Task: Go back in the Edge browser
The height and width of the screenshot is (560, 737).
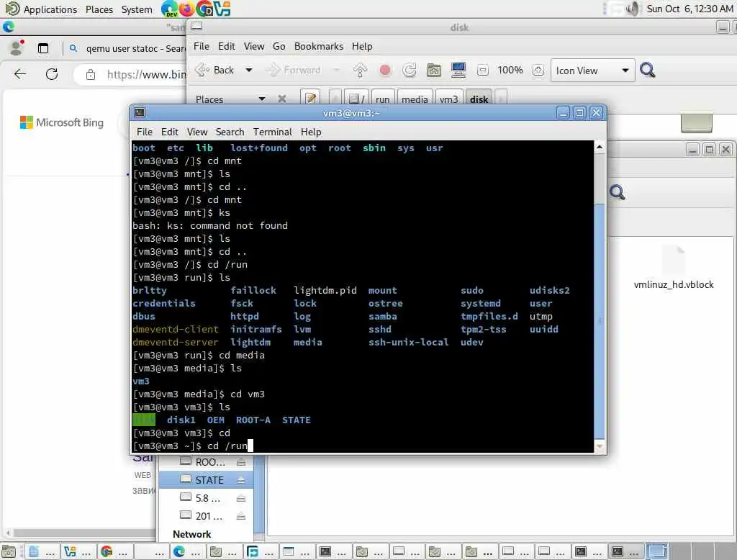Action: pyautogui.click(x=20, y=74)
